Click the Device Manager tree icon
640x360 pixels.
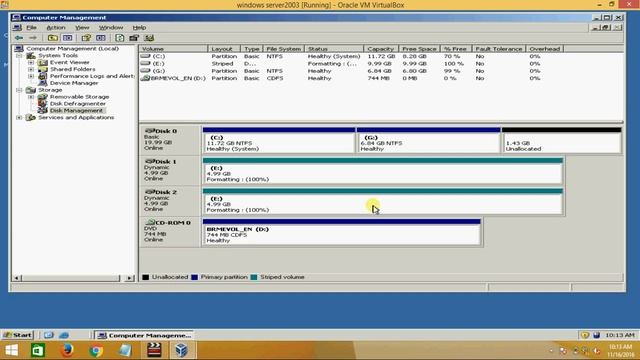coord(43,83)
